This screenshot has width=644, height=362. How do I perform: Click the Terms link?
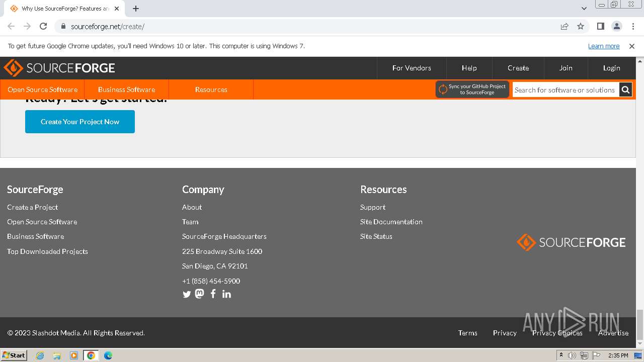point(467,333)
